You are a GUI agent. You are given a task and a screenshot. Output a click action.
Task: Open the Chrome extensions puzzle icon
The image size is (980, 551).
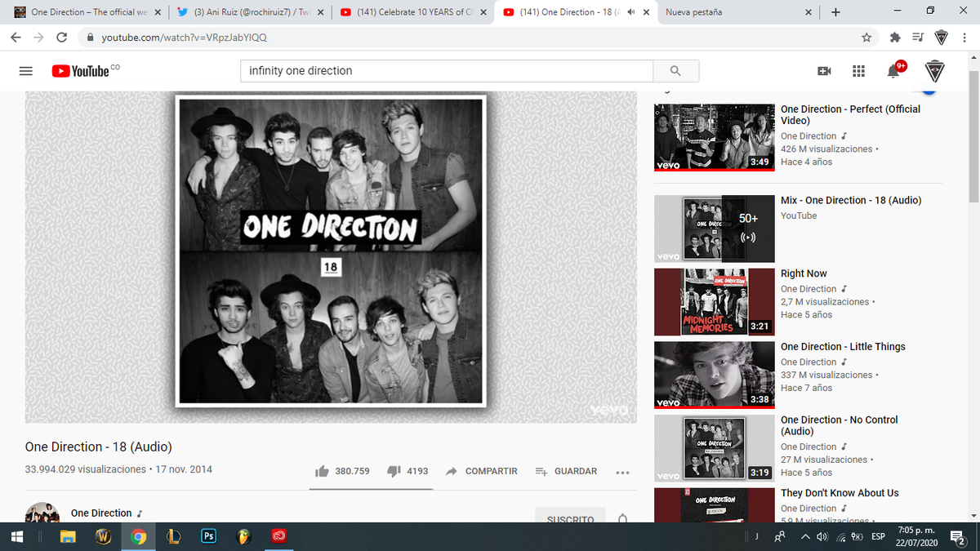pyautogui.click(x=894, y=38)
